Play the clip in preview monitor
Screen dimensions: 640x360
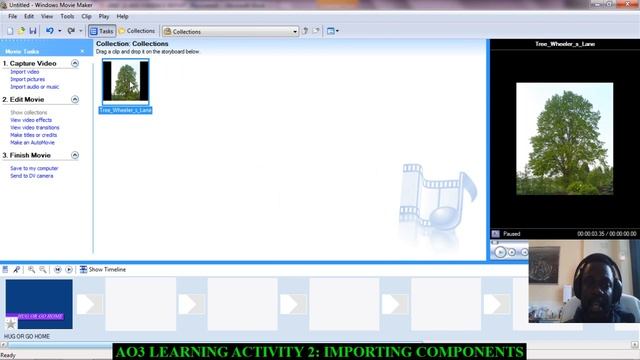click(500, 252)
